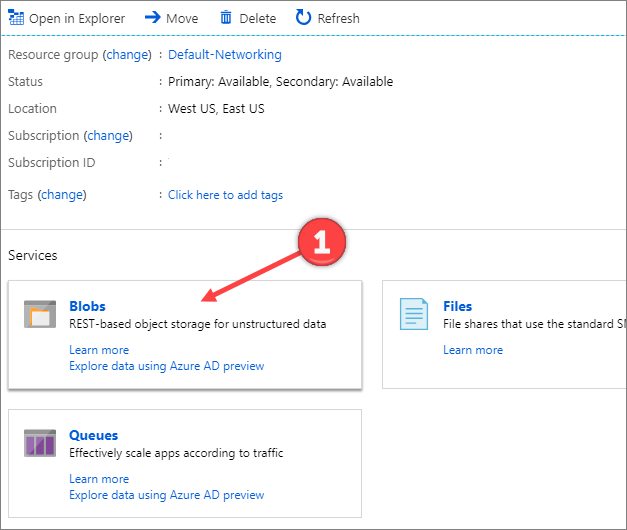Click the Subscription change link
The height and width of the screenshot is (530, 627).
click(108, 136)
